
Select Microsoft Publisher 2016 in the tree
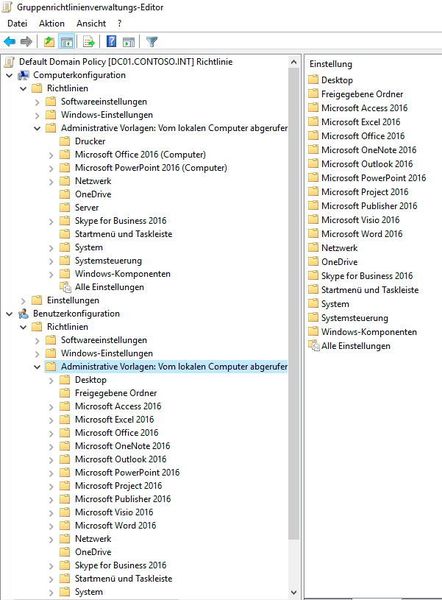pos(123,499)
